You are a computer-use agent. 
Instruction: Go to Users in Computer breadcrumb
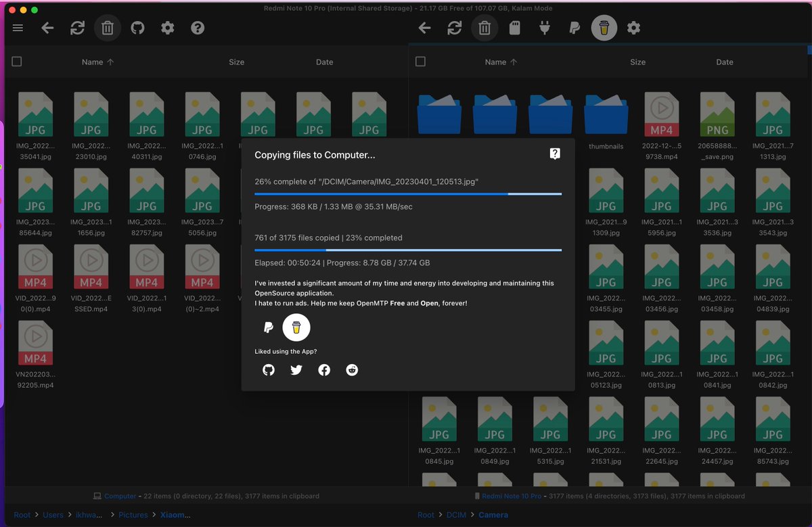click(53, 515)
